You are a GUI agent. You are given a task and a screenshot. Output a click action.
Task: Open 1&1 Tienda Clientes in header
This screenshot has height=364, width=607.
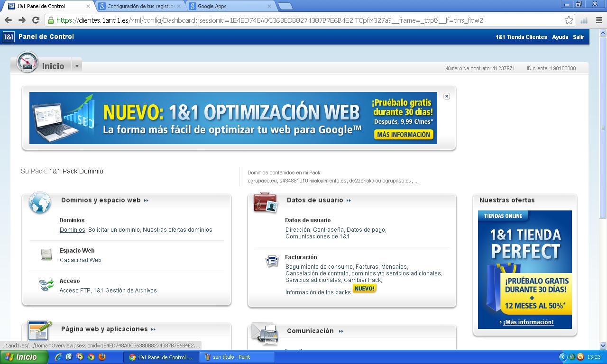click(x=521, y=37)
